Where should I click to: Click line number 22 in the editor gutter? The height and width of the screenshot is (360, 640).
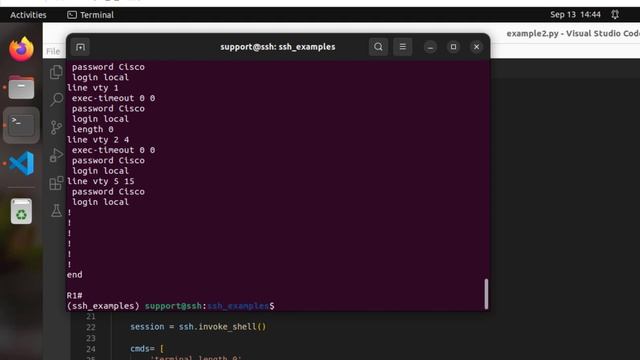91,327
